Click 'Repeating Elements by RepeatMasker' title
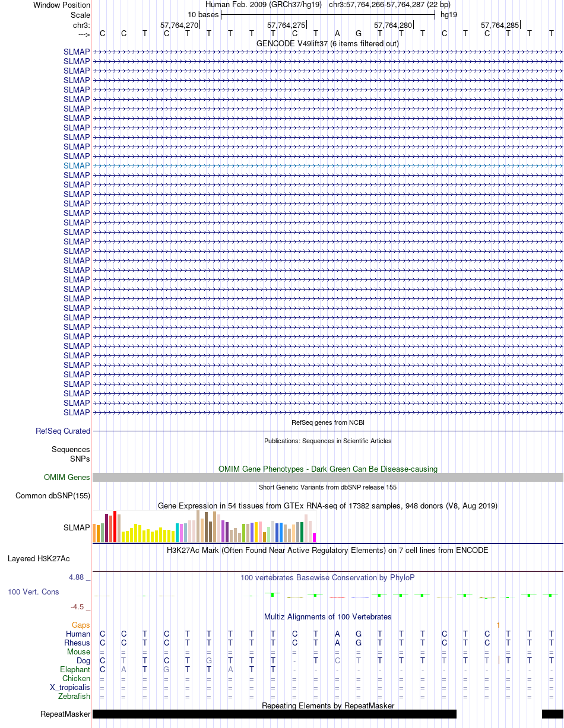Viewport: 564px width, 728px height. pos(328,705)
